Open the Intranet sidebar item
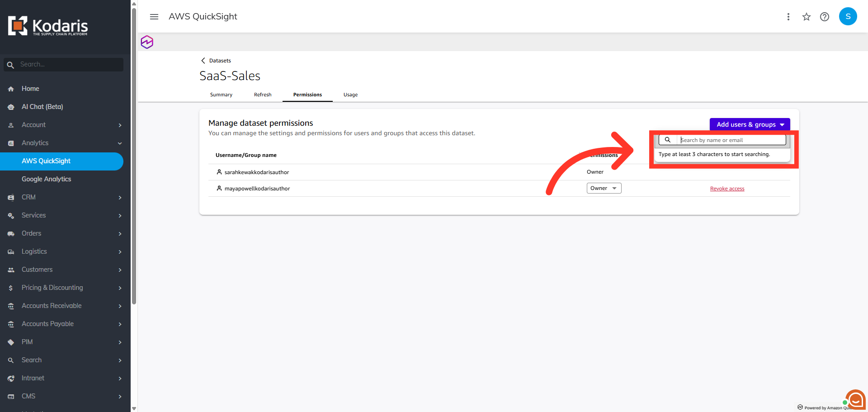 click(33, 378)
